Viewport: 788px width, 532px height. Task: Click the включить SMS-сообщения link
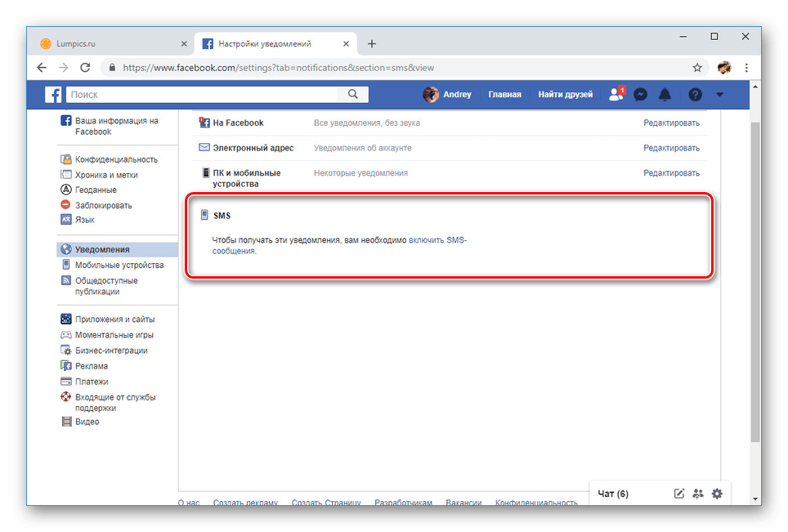(x=438, y=240)
